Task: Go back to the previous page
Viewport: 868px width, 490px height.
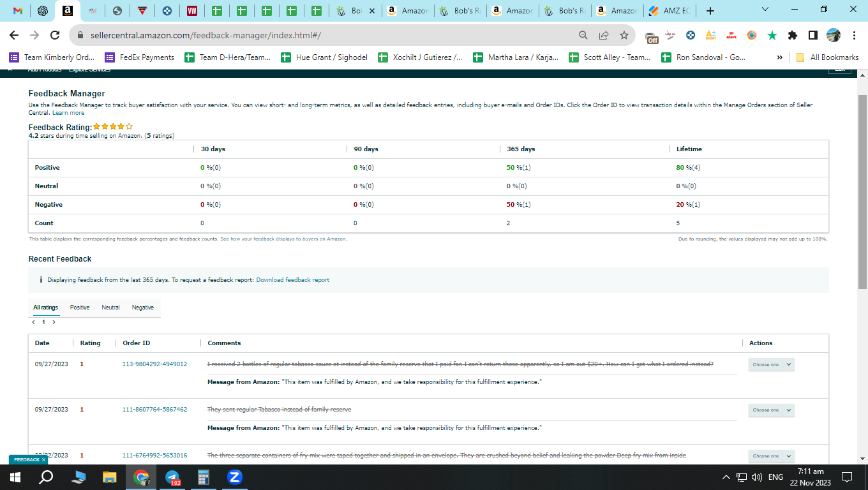Action: coord(14,35)
